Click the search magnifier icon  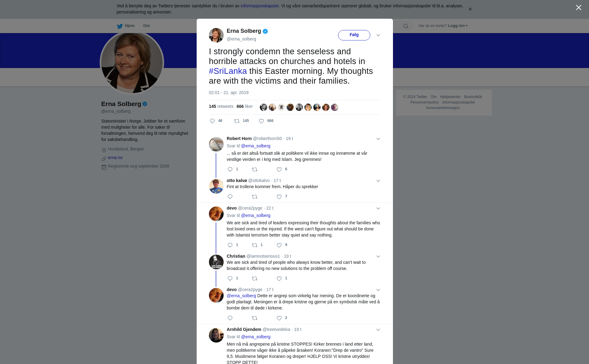406,26
